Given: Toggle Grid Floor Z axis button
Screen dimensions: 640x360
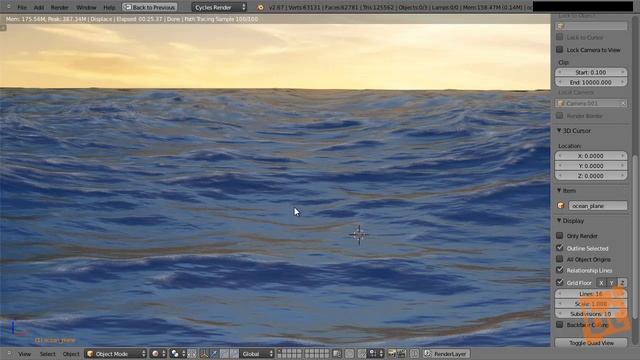Looking at the screenshot, I should [622, 282].
